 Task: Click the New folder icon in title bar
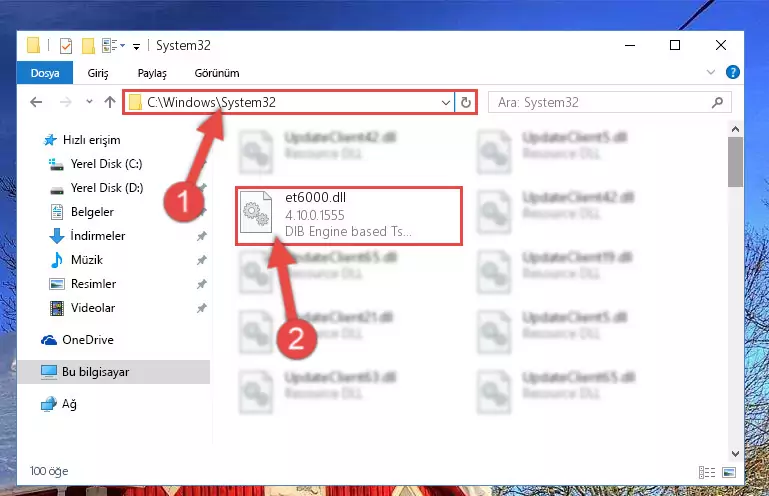[x=88, y=46]
